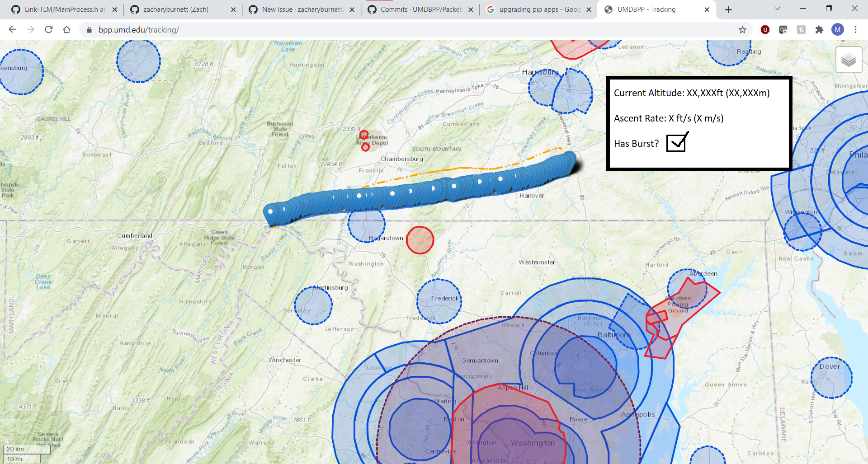This screenshot has width=868, height=464.
Task: Click the Hanover map label
Action: [x=532, y=196]
